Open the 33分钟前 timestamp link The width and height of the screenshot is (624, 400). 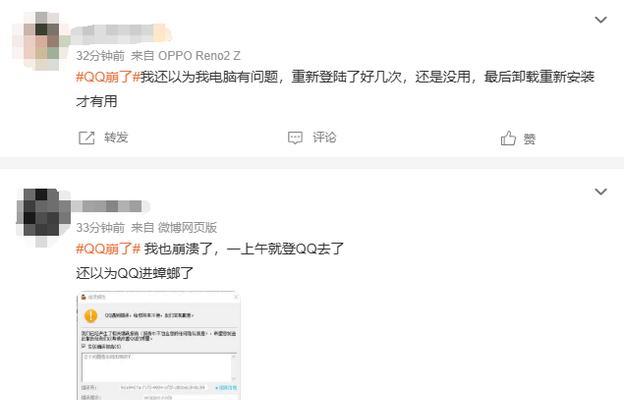[x=100, y=228]
